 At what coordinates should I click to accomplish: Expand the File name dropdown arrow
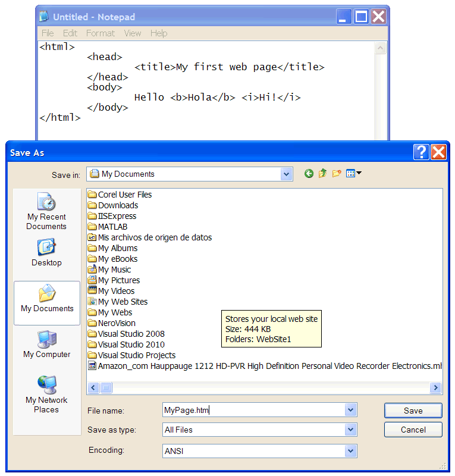[350, 410]
